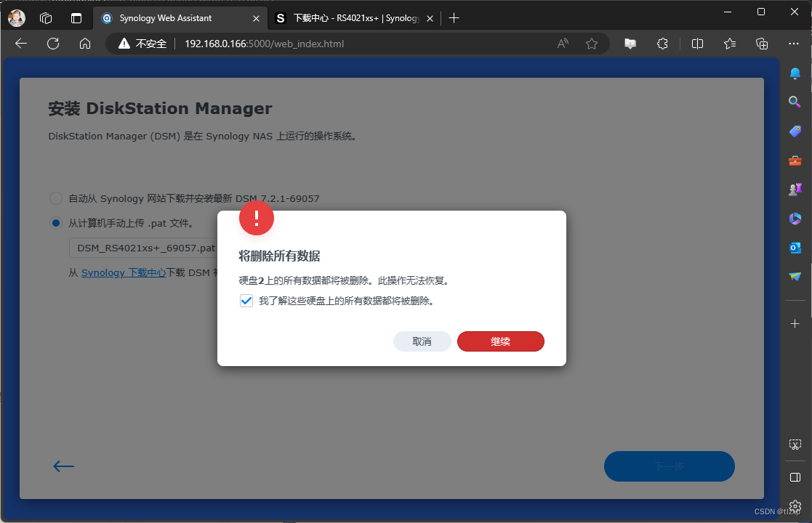Click the Cancel (取消) button in dialog

422,341
